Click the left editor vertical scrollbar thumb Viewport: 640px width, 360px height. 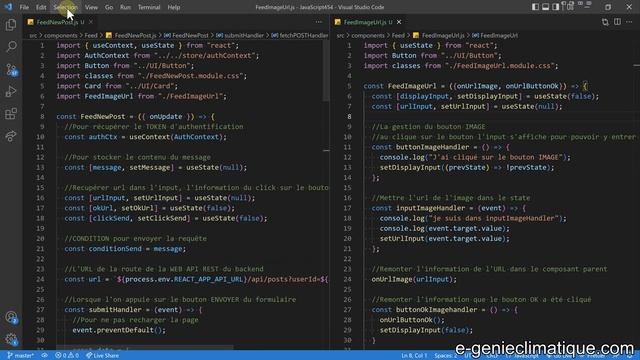coord(326,71)
